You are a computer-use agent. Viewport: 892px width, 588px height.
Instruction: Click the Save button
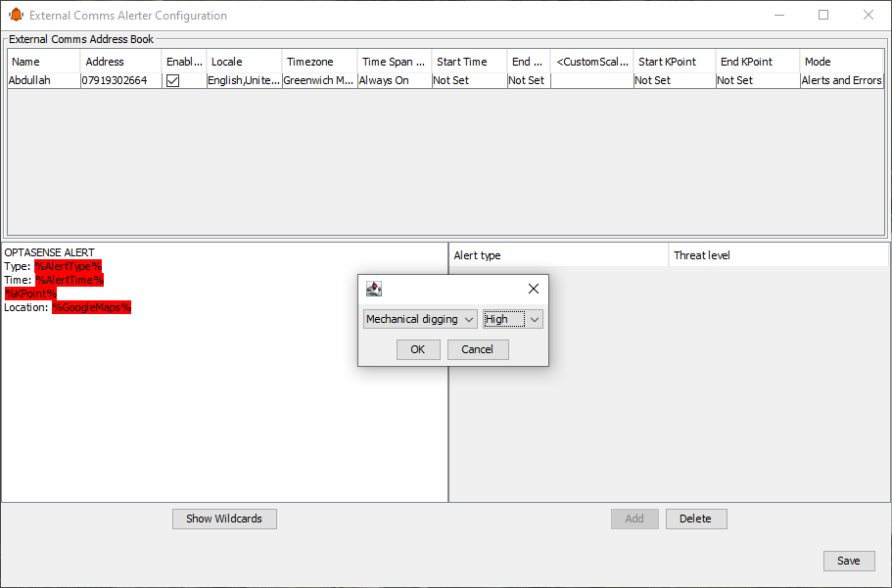click(x=848, y=561)
